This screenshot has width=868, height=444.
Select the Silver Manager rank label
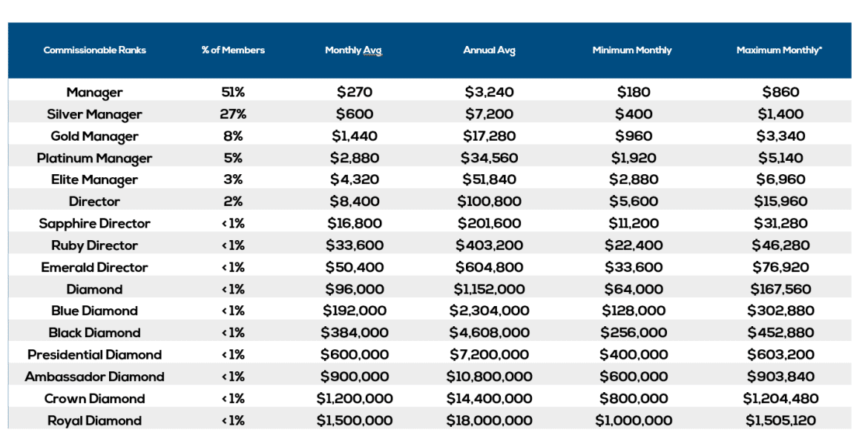[95, 115]
